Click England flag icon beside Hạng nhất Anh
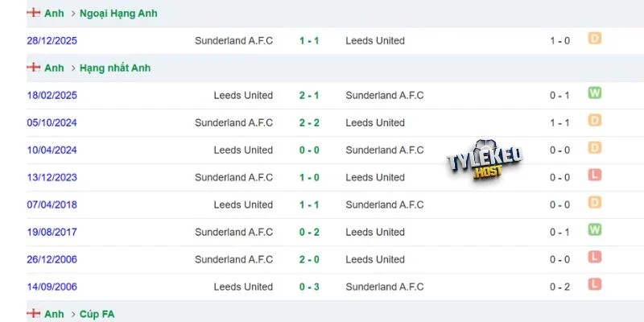Screen dimensions: 644x322 pos(33,68)
